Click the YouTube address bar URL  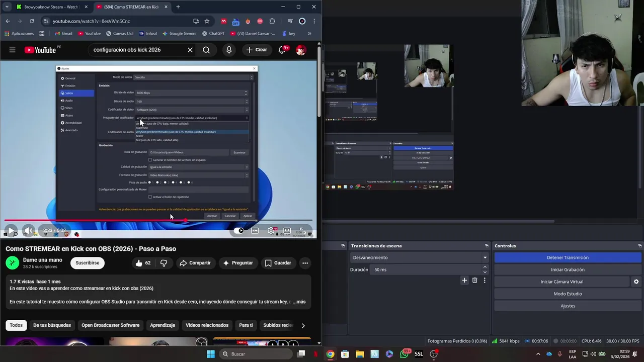click(x=91, y=21)
